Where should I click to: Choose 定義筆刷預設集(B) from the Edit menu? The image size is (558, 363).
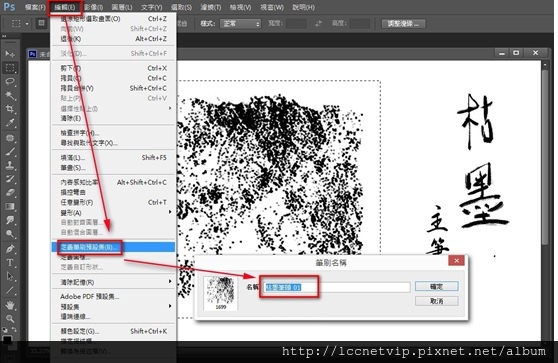coord(114,247)
